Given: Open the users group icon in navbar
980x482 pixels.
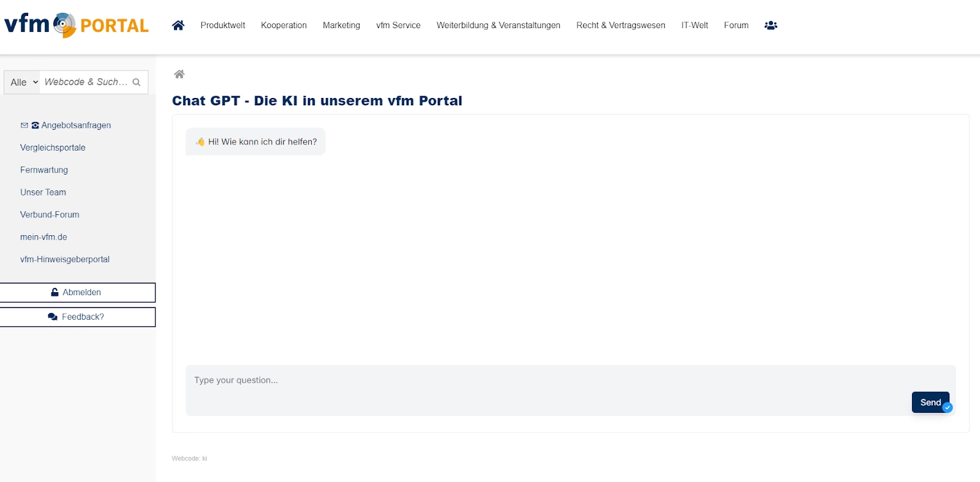Looking at the screenshot, I should click(771, 25).
